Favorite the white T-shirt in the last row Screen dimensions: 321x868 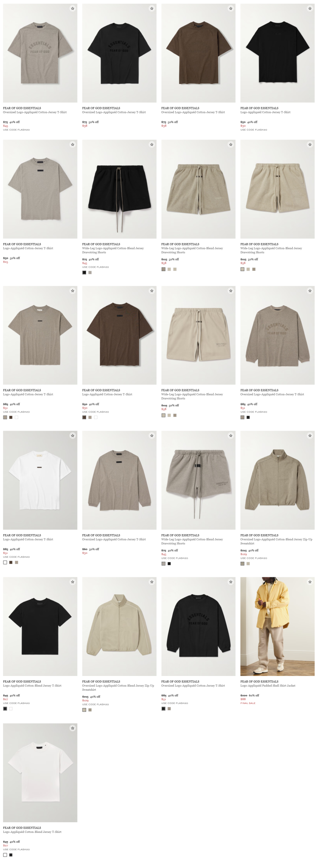point(73,728)
